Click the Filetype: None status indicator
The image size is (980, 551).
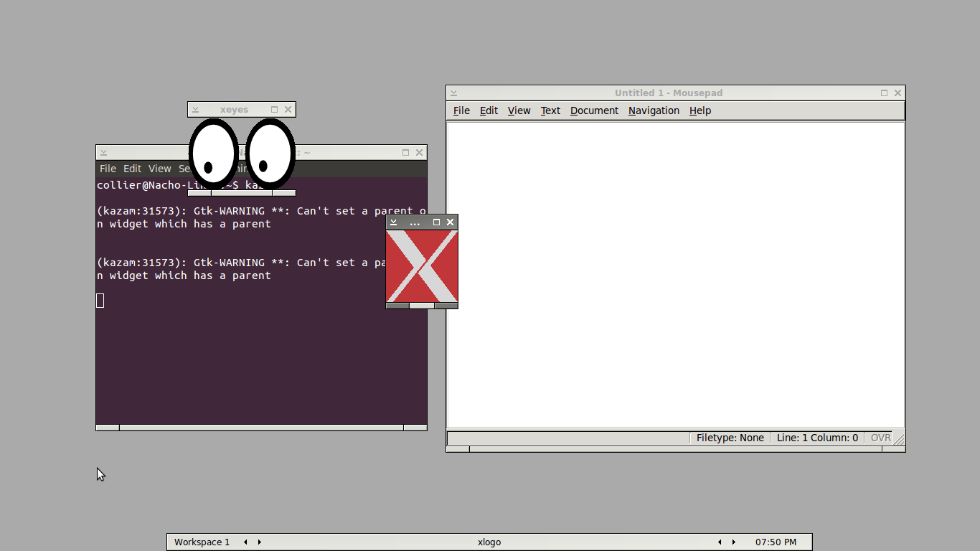click(730, 438)
